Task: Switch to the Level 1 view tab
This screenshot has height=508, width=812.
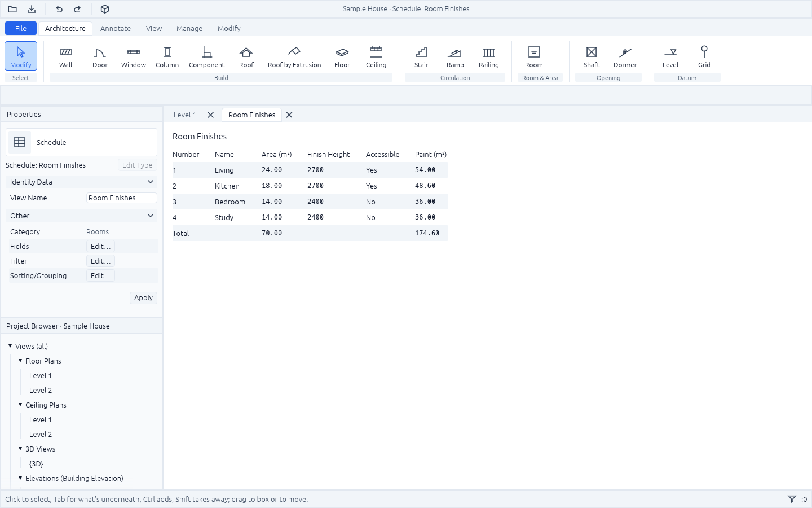Action: [185, 115]
